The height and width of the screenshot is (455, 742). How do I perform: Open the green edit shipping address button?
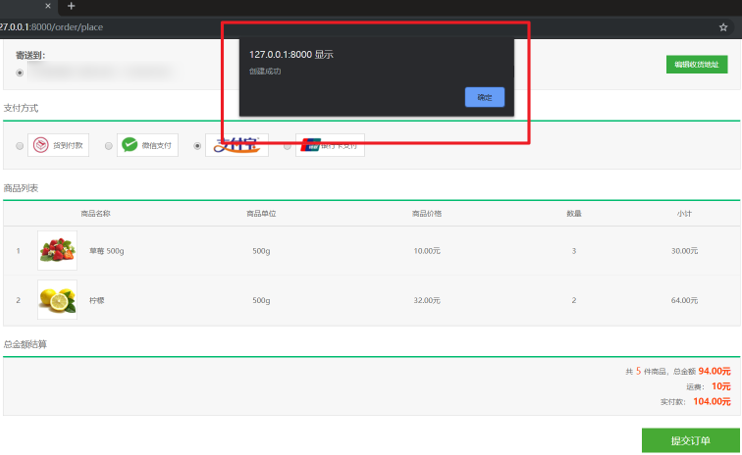click(x=697, y=64)
